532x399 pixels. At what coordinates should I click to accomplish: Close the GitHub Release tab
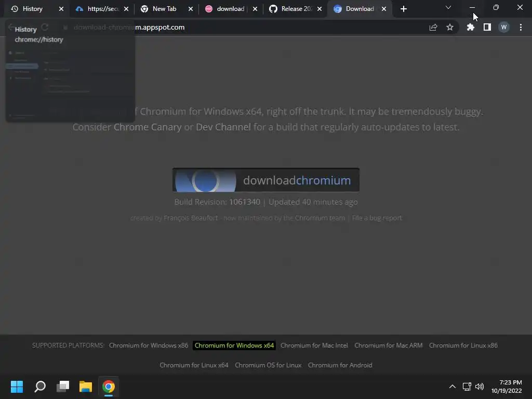pyautogui.click(x=320, y=9)
